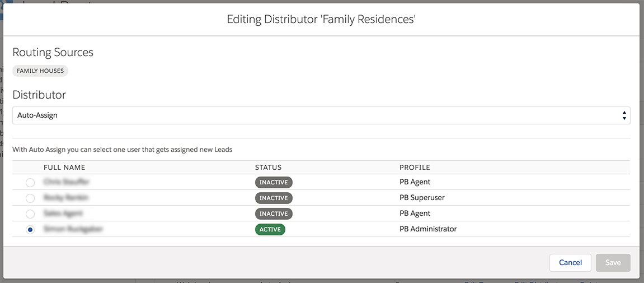Viewport: 644px width, 283px height.
Task: Click the FULL NAME column header
Action: 64,168
